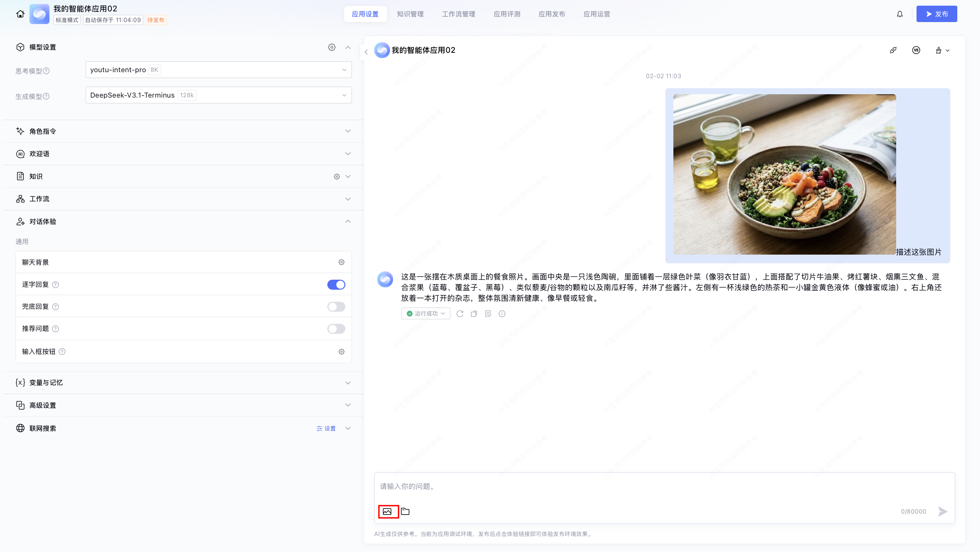Click the VS model comparison icon

pyautogui.click(x=916, y=50)
